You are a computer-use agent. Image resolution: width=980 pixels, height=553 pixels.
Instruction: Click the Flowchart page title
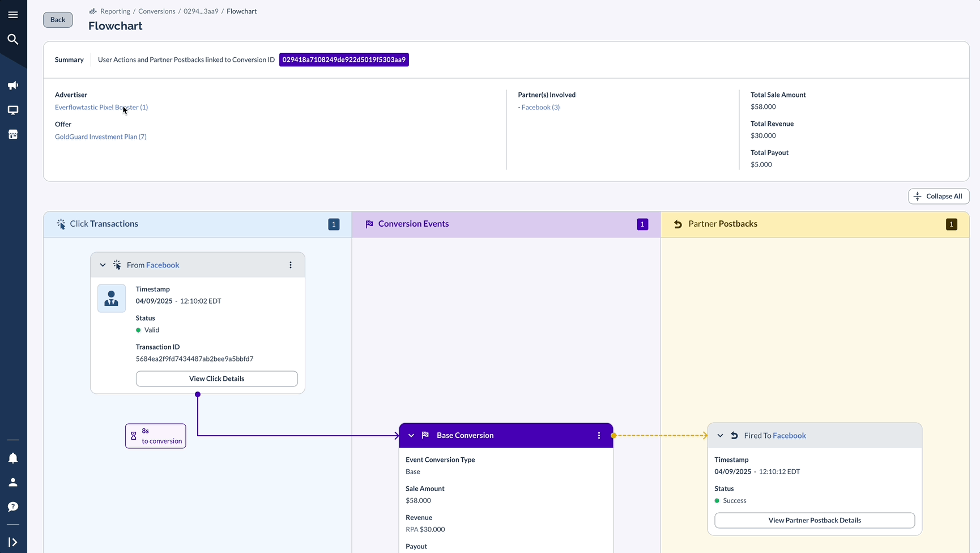[x=116, y=26]
